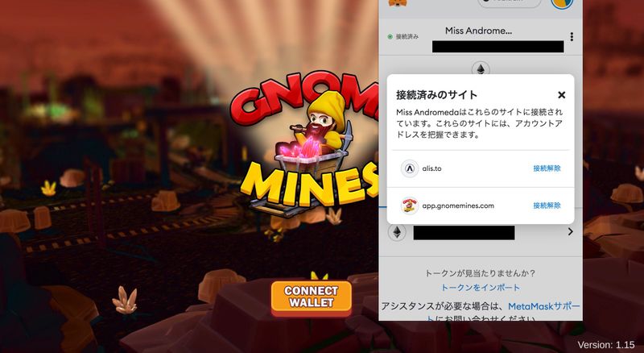644x353 pixels.
Task: Click the Gnome Mines site favicon in list
Action: [x=410, y=206]
